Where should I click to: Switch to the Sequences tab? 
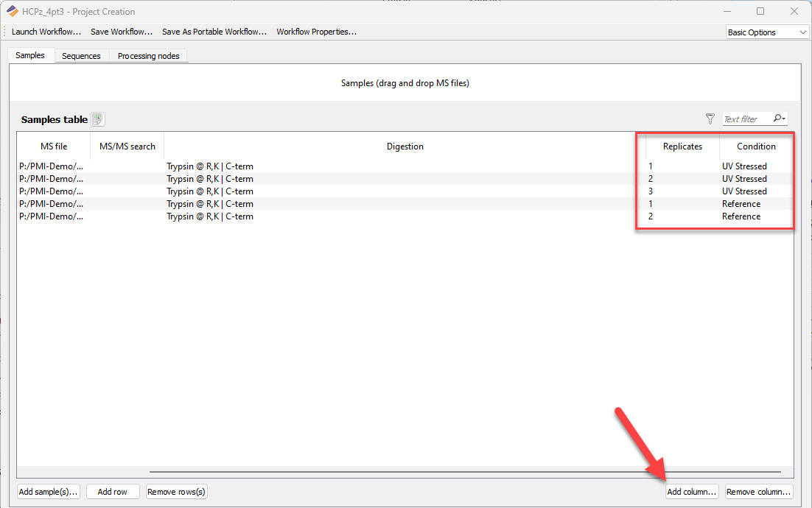(x=81, y=56)
